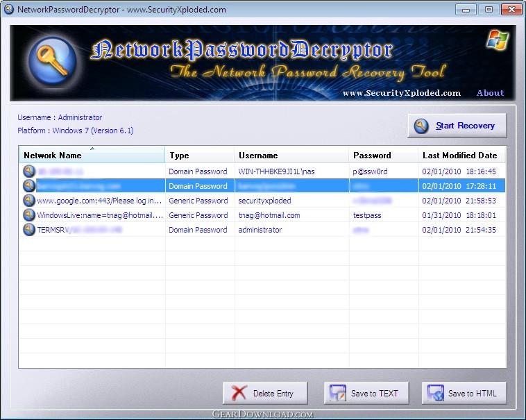Sort by Username column header
The height and width of the screenshot is (420, 526).
(x=291, y=155)
